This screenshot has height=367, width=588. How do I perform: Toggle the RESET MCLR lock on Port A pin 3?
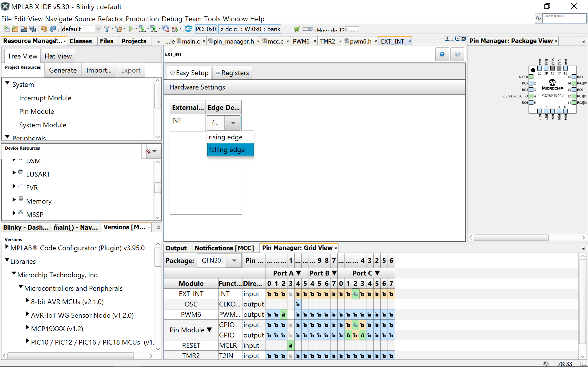click(291, 346)
